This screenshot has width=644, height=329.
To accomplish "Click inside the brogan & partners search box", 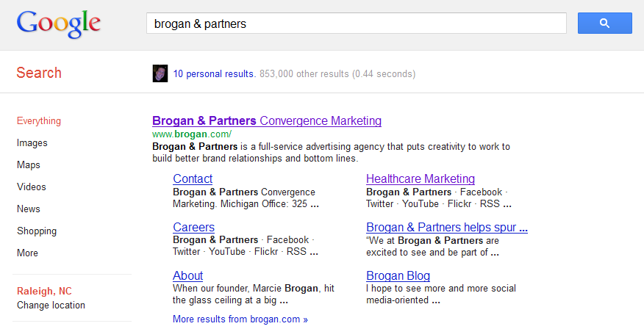I will pyautogui.click(x=356, y=23).
